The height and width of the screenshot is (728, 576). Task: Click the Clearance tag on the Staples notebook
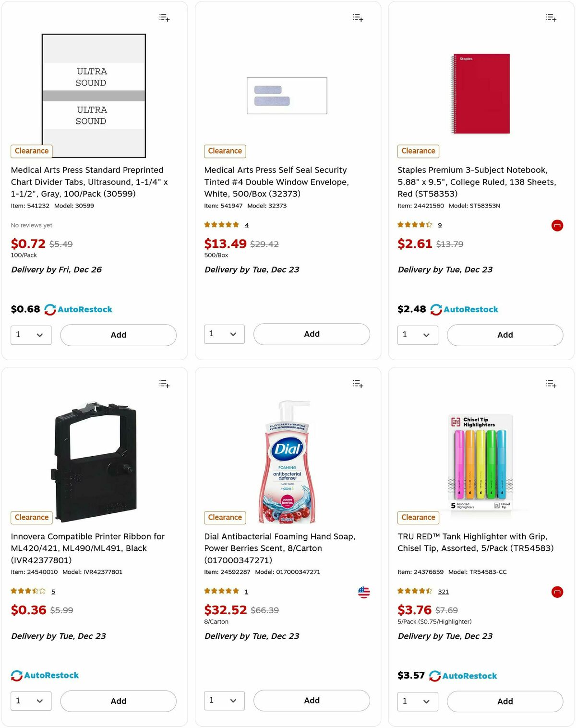418,151
